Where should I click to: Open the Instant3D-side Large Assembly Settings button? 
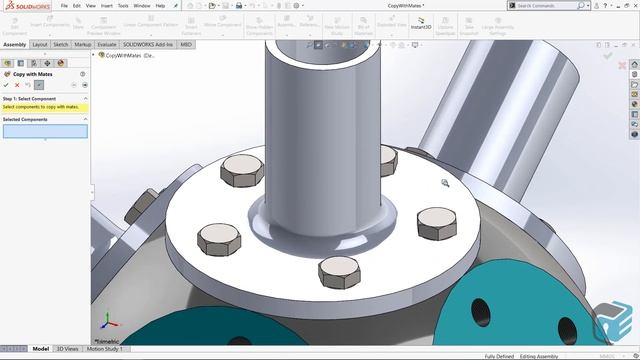point(498,27)
